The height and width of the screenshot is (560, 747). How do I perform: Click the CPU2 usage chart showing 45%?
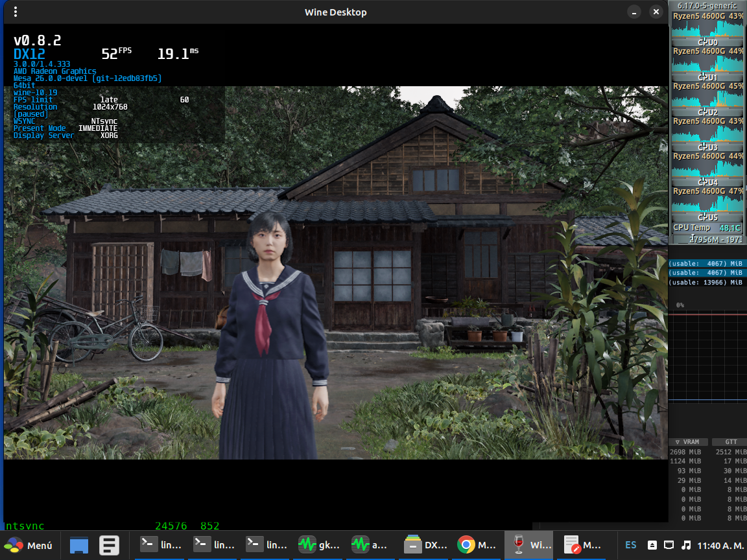pyautogui.click(x=707, y=95)
